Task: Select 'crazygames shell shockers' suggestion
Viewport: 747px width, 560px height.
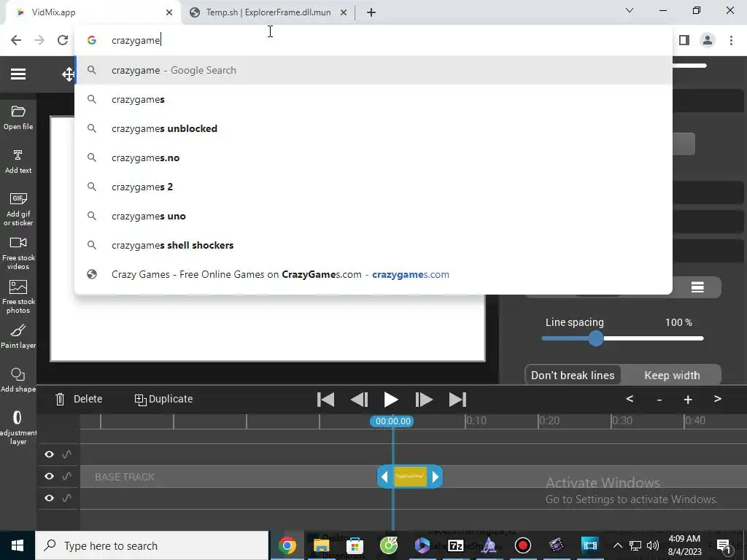Action: pyautogui.click(x=373, y=245)
